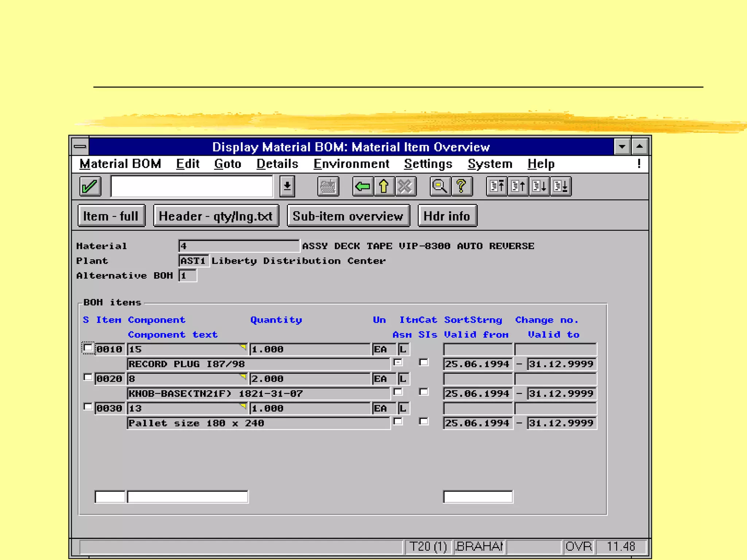Screen dimensions: 747x560
Task: Expand possible entries for component 15
Action: pos(243,347)
